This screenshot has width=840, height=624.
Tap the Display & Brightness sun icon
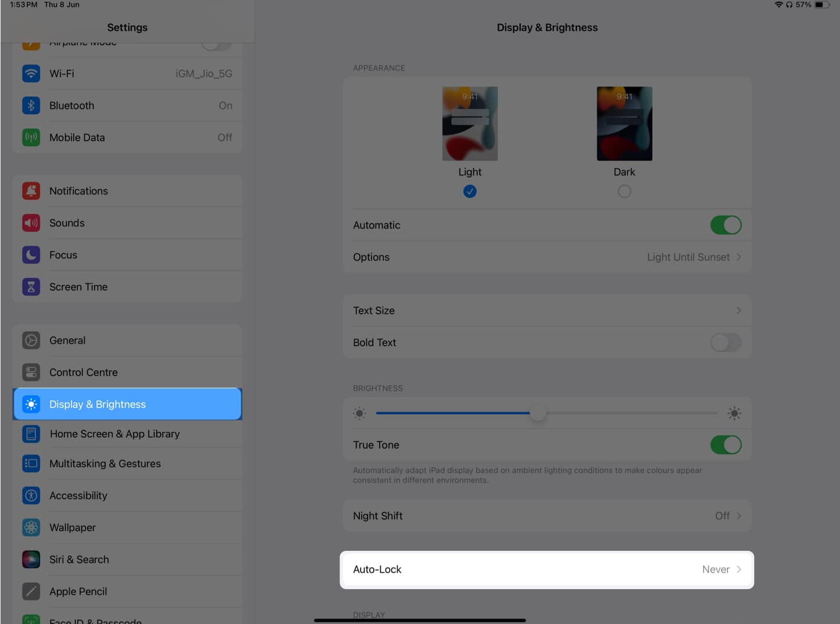tap(31, 404)
